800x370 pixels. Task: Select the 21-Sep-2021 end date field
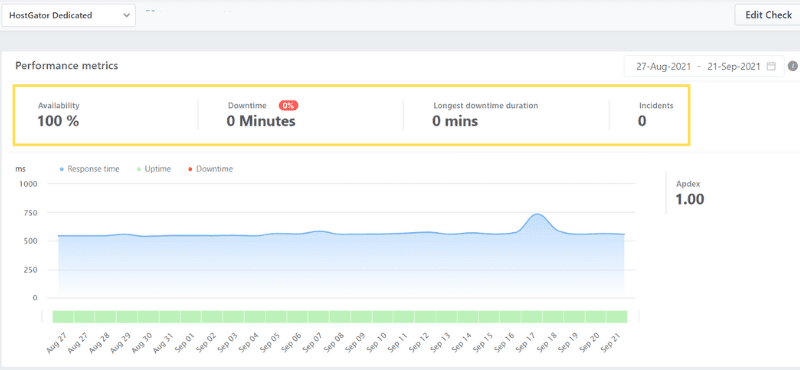pyautogui.click(x=734, y=66)
